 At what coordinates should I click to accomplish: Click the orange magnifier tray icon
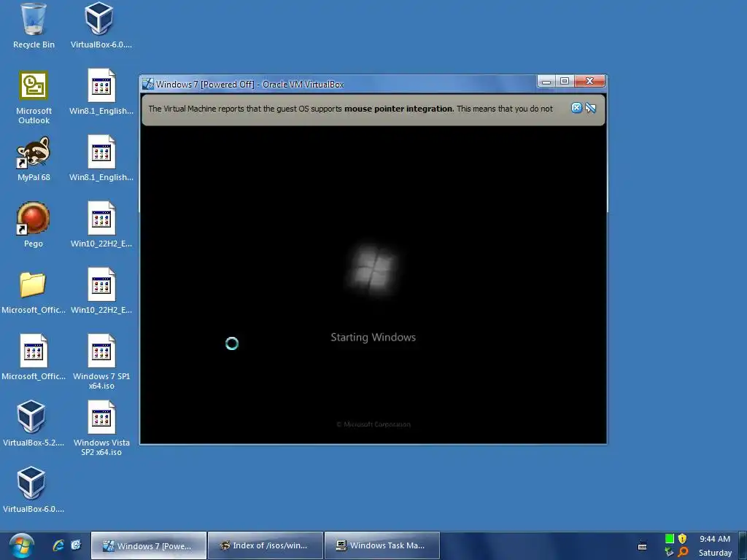click(683, 552)
